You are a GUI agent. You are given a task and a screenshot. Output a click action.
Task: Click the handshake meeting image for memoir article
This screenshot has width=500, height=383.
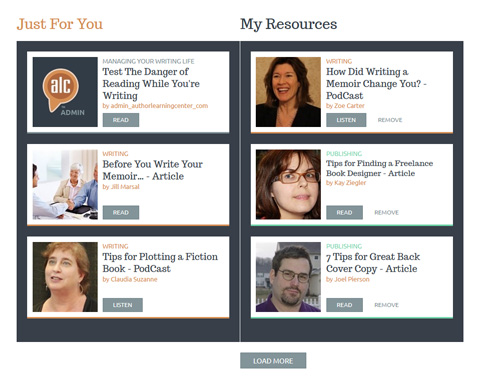pyautogui.click(x=65, y=184)
